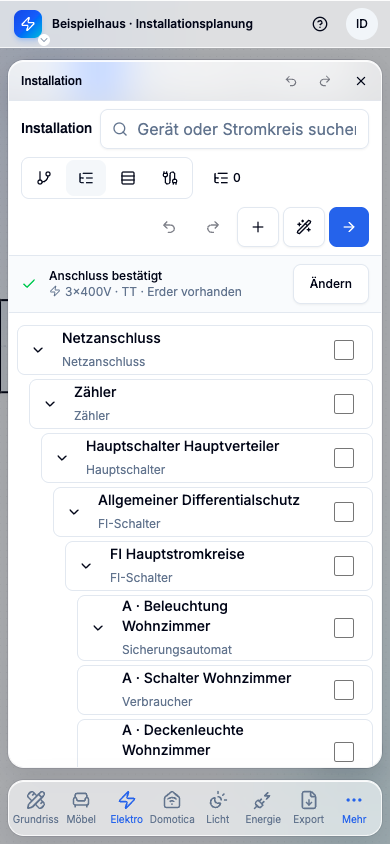Screen dimensions: 390x844
Task: Tick the A · Deckenleuchte Wohnzimmer checkbox
Action: pos(344,751)
